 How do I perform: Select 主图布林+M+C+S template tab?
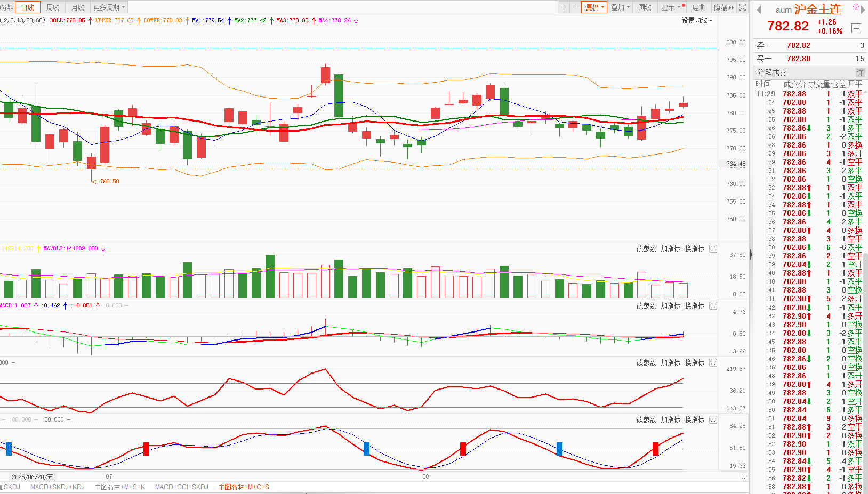click(x=244, y=487)
